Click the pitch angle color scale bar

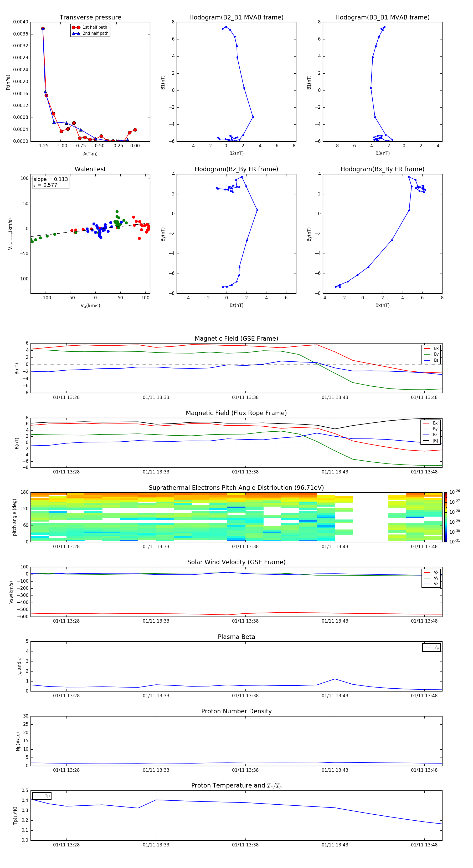click(446, 517)
